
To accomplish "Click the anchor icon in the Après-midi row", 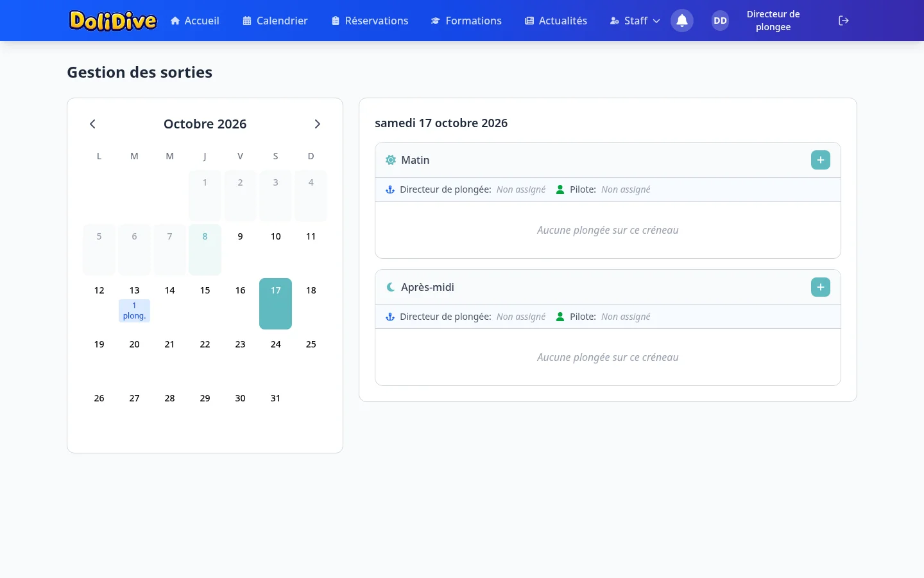I will point(389,317).
